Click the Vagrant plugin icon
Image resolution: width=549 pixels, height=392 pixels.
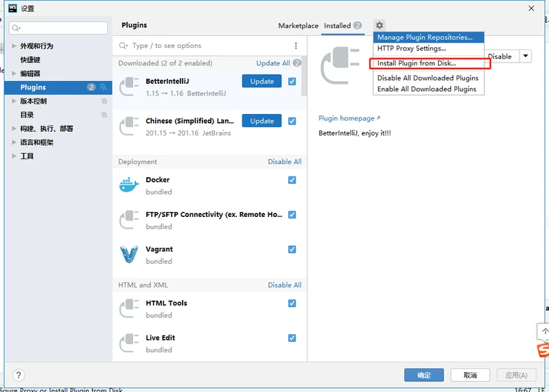[129, 255]
